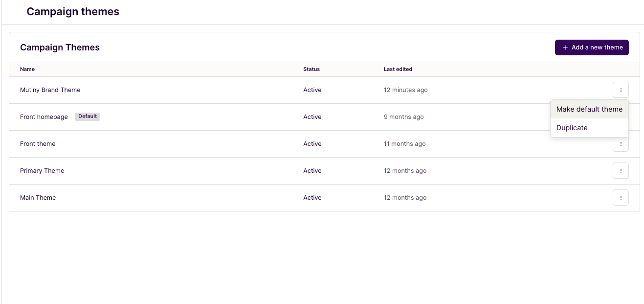
Task: Click the three-dot icon on the top table row
Action: (x=621, y=90)
